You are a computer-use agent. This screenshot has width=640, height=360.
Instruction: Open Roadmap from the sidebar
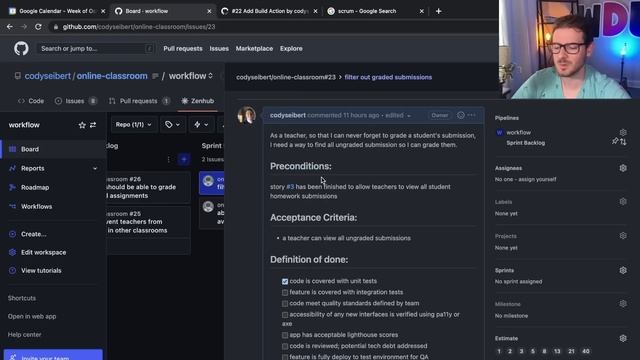(x=35, y=187)
